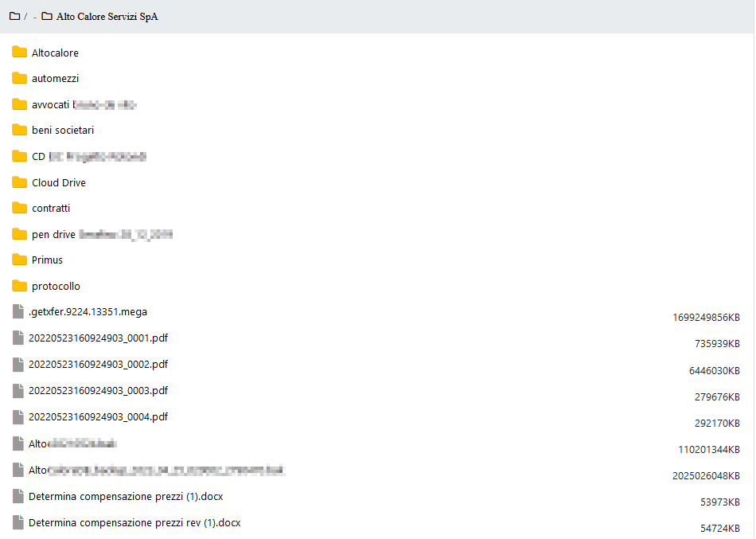Open file 20220523160924903_0001.pdf
Image resolution: width=756 pixels, height=539 pixels.
pyautogui.click(x=98, y=338)
